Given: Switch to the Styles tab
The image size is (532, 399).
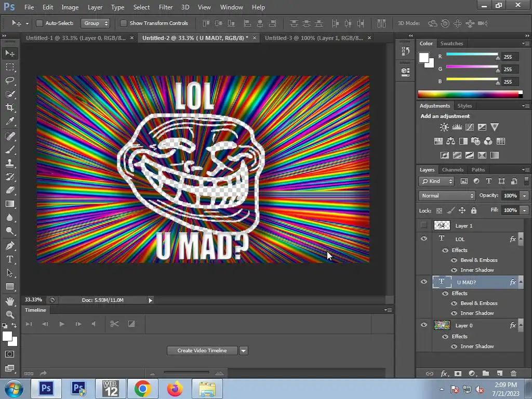Looking at the screenshot, I should pyautogui.click(x=464, y=106).
